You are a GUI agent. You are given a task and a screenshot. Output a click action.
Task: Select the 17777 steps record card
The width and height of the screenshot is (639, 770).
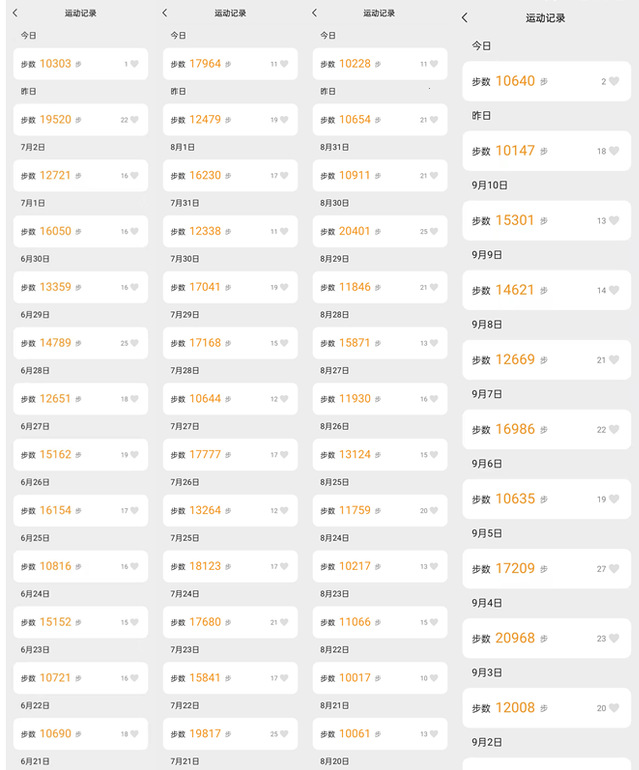point(230,455)
